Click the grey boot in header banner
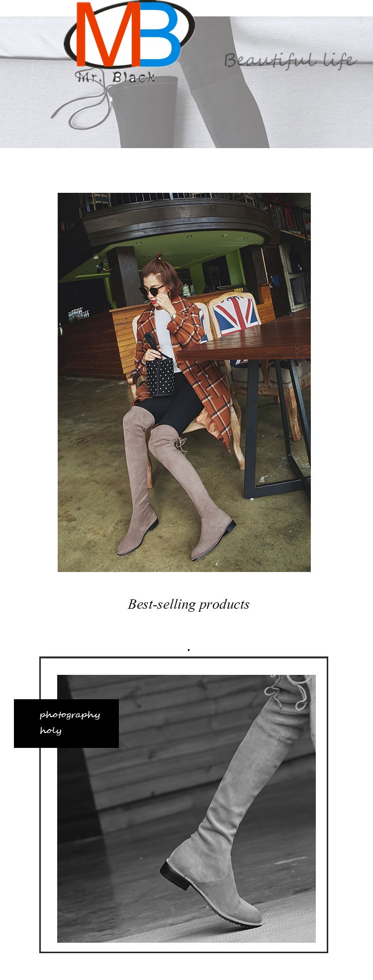 click(144, 112)
